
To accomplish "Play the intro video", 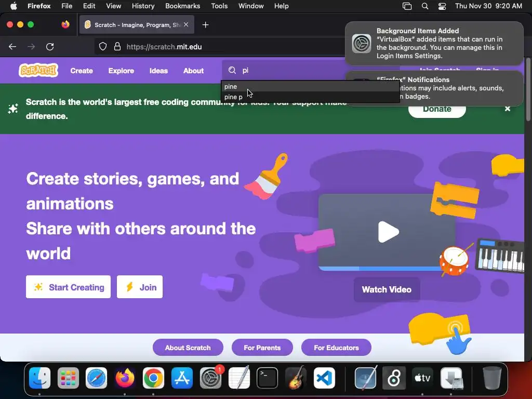I will [389, 232].
